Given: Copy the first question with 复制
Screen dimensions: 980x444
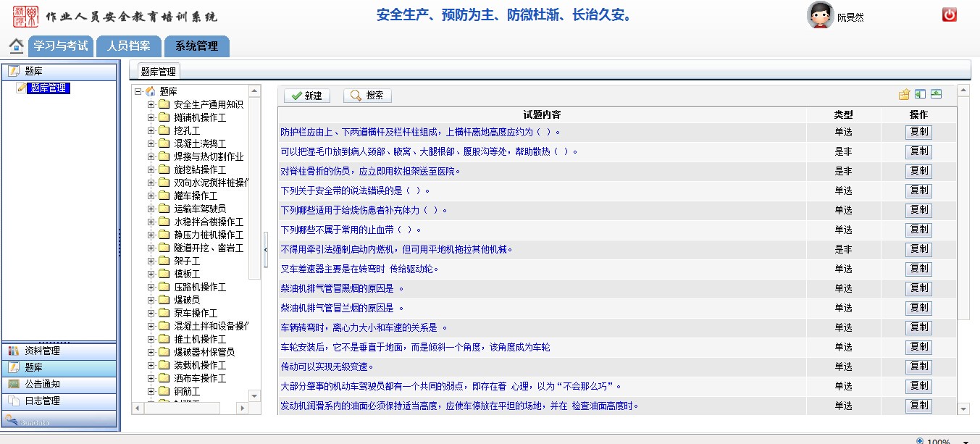Looking at the screenshot, I should (x=918, y=132).
